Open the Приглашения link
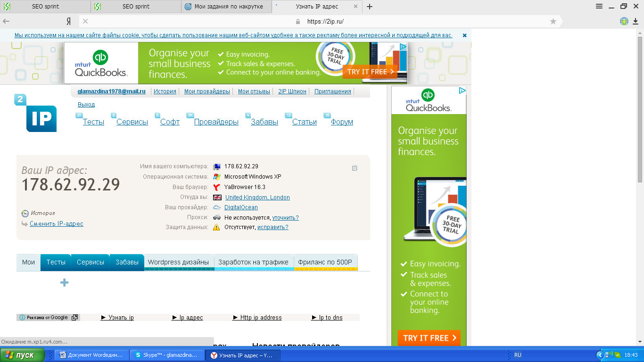The height and width of the screenshot is (362, 644). pyautogui.click(x=333, y=91)
